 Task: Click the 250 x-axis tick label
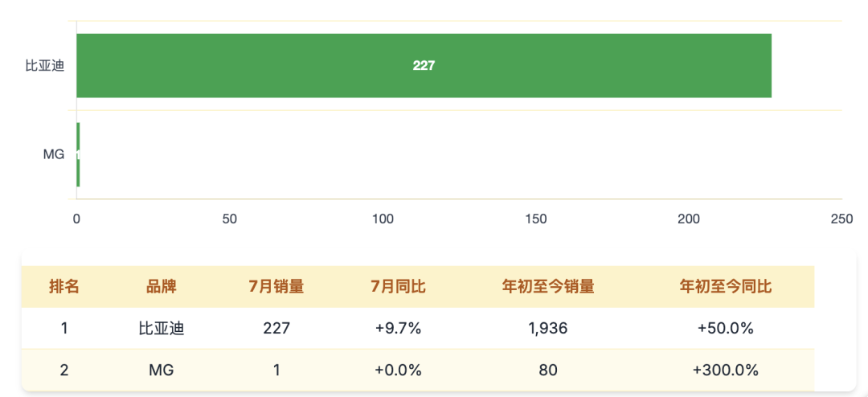coord(841,219)
